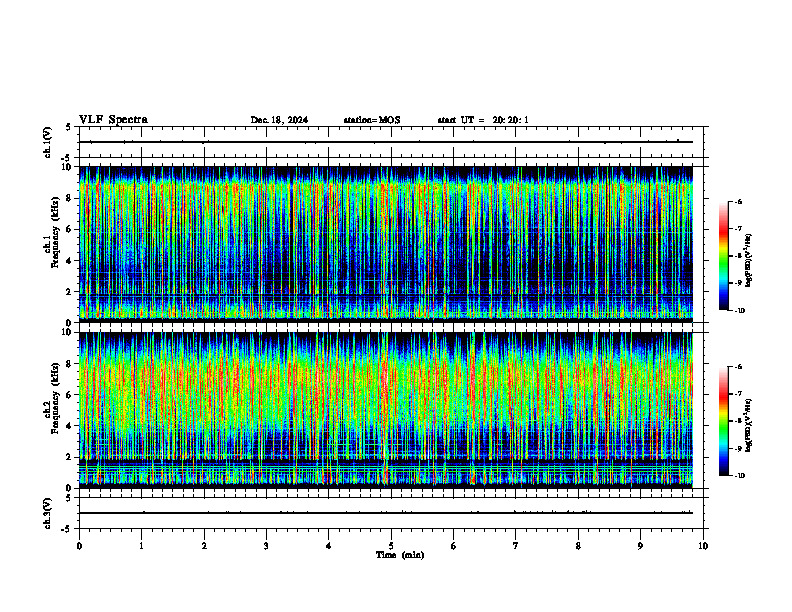Click the "1" tick label on the time axis

(141, 546)
